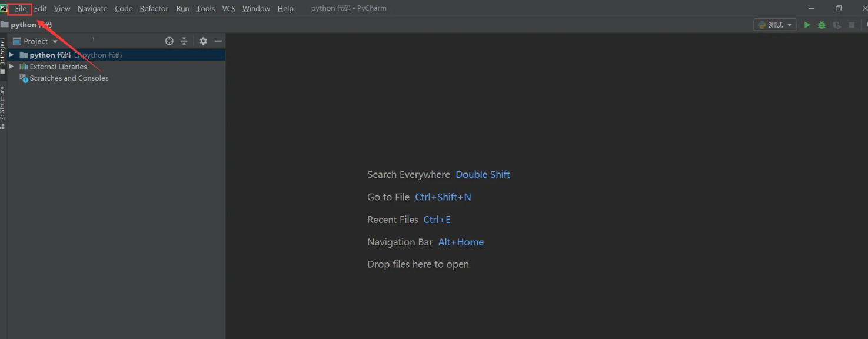Select opened file with the crosshair locate icon
The width and height of the screenshot is (868, 339).
click(x=169, y=41)
